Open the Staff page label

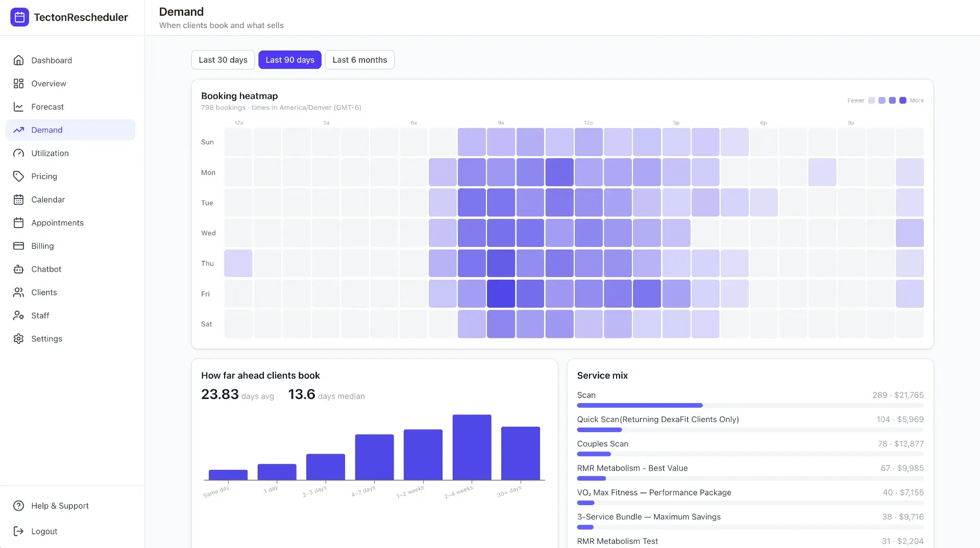point(40,316)
